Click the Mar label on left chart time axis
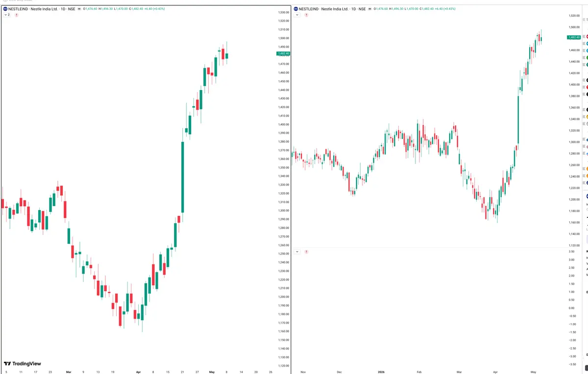Viewport: 588px width, 374px height. (69, 372)
